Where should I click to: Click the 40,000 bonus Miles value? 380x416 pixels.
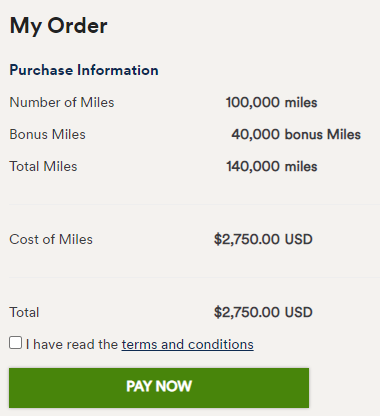pos(296,134)
